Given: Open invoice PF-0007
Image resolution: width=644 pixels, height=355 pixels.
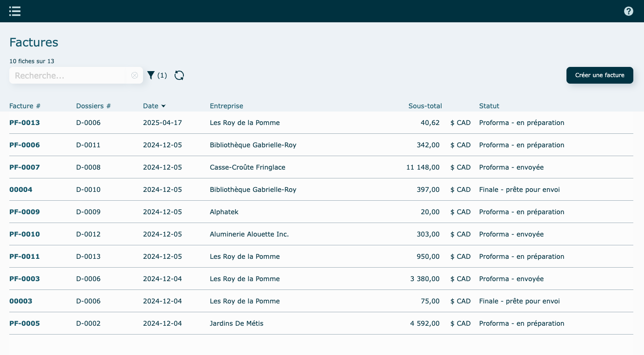Looking at the screenshot, I should tap(25, 167).
